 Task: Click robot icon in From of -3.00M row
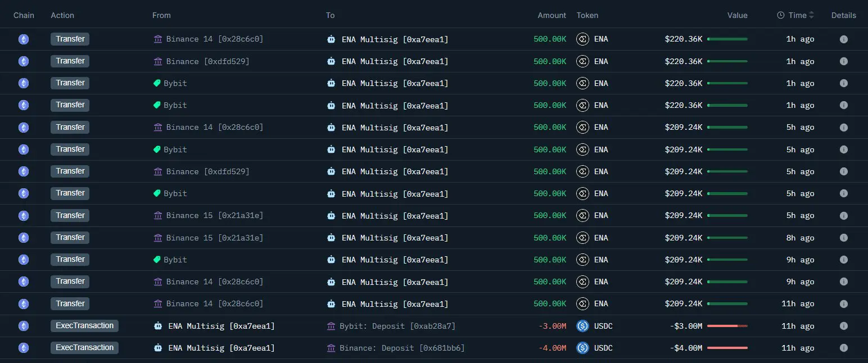coord(157,326)
